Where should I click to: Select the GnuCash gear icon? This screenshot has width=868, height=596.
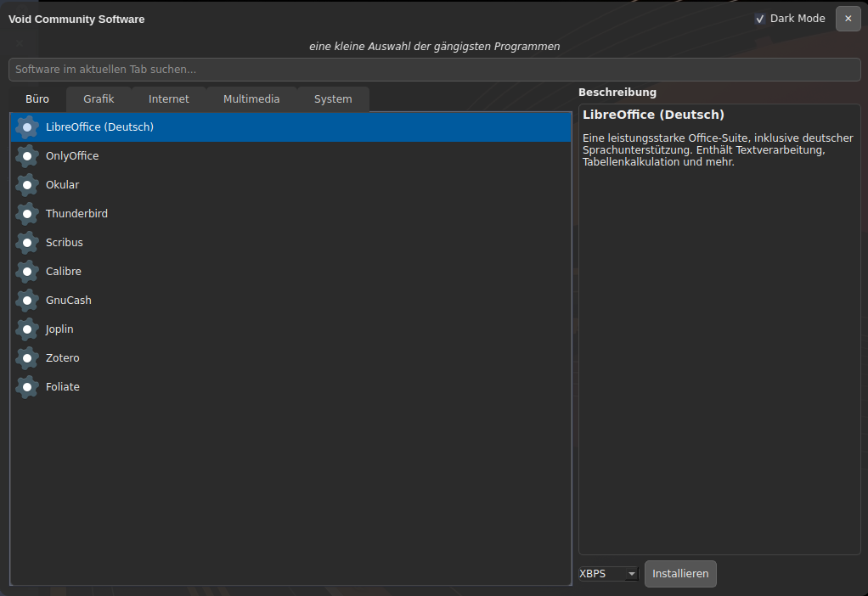[x=27, y=301]
